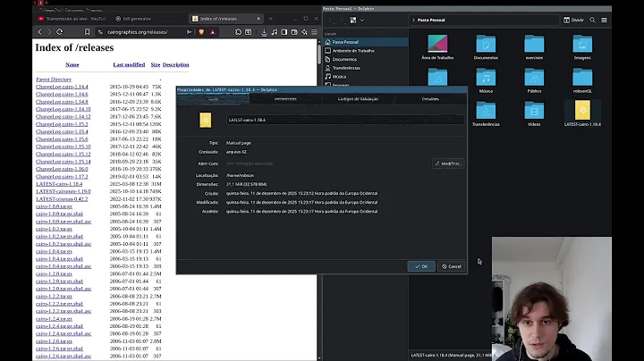644x361 pixels.
Task: Click Dolphin Pasta Pessoal breadcrumb
Action: [431, 20]
